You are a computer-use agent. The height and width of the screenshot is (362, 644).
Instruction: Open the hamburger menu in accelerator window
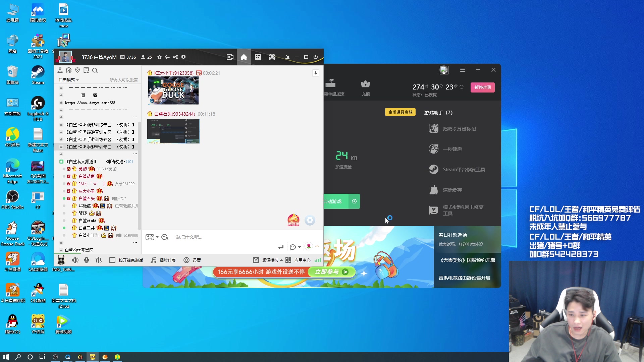click(463, 70)
